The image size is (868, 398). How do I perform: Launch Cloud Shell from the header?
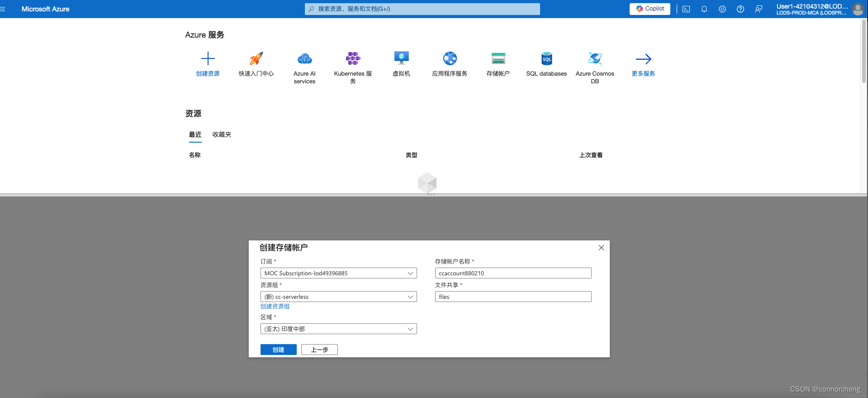(x=686, y=9)
